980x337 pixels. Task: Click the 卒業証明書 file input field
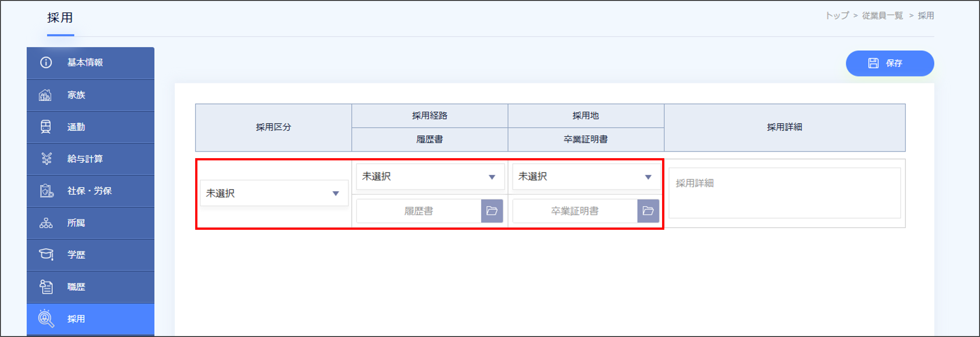tap(575, 211)
